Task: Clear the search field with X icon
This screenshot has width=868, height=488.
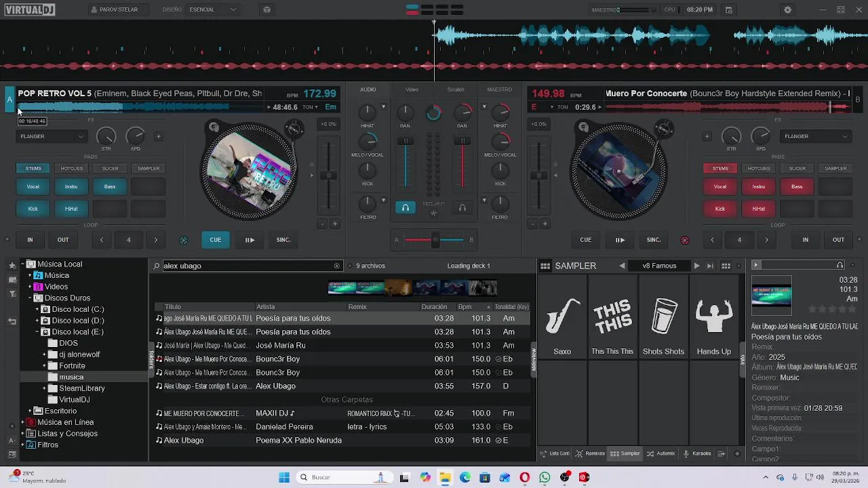Action: (x=336, y=266)
